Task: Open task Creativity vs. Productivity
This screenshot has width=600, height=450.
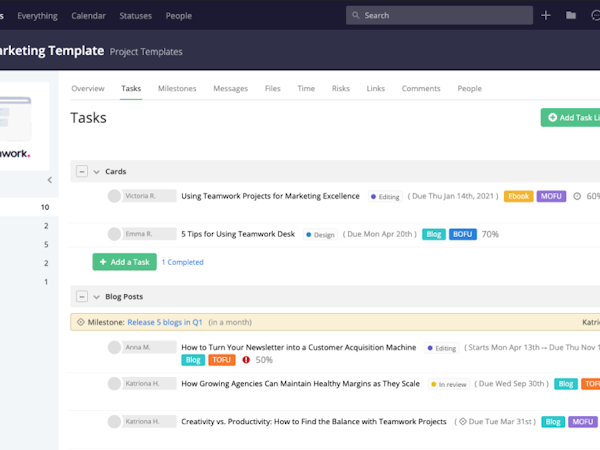Action: [x=314, y=421]
